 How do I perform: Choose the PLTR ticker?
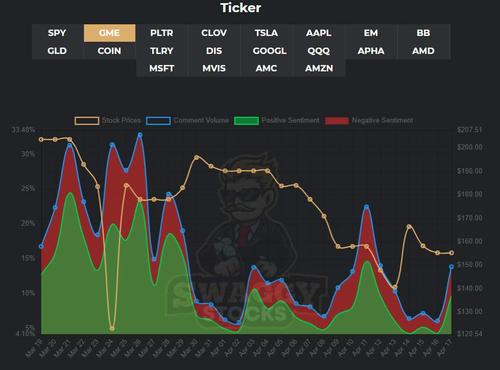[x=162, y=33]
